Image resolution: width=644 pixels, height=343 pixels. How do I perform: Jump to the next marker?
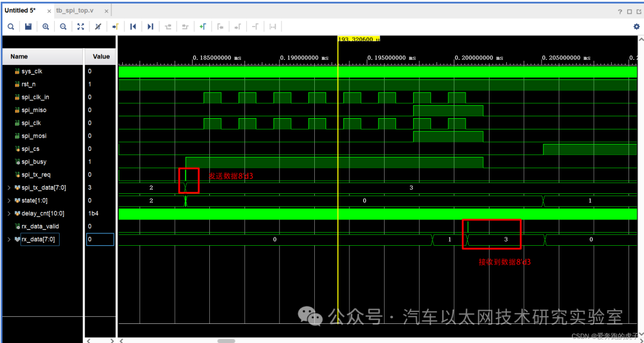(237, 27)
